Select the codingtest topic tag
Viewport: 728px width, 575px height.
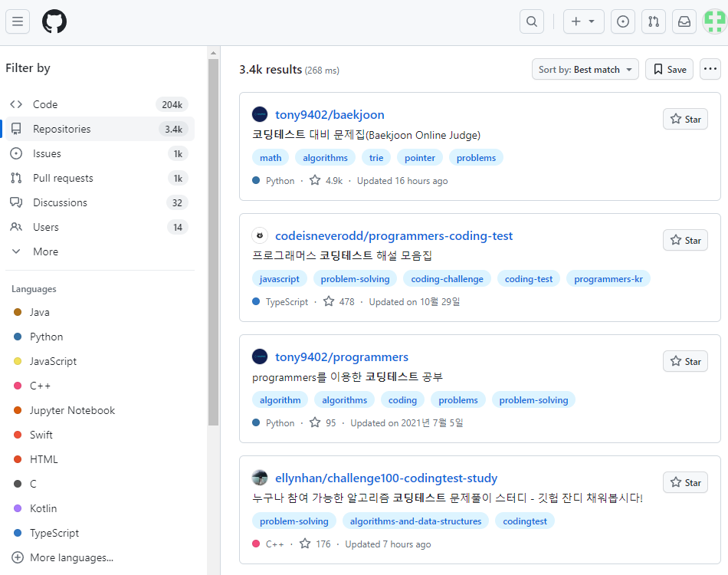click(x=525, y=521)
